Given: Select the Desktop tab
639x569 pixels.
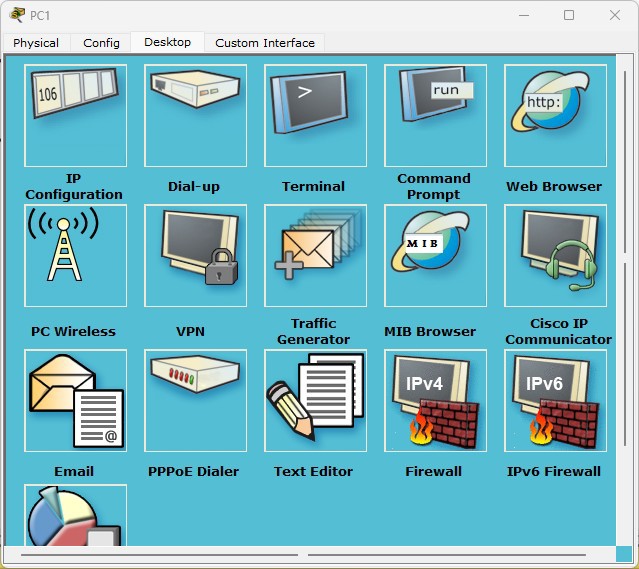Looking at the screenshot, I should point(167,42).
